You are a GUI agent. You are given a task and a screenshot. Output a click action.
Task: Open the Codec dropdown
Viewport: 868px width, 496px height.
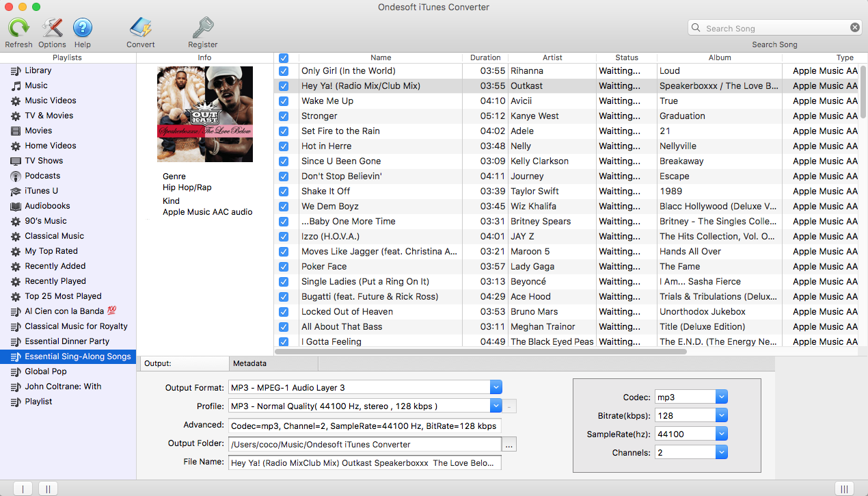(722, 397)
